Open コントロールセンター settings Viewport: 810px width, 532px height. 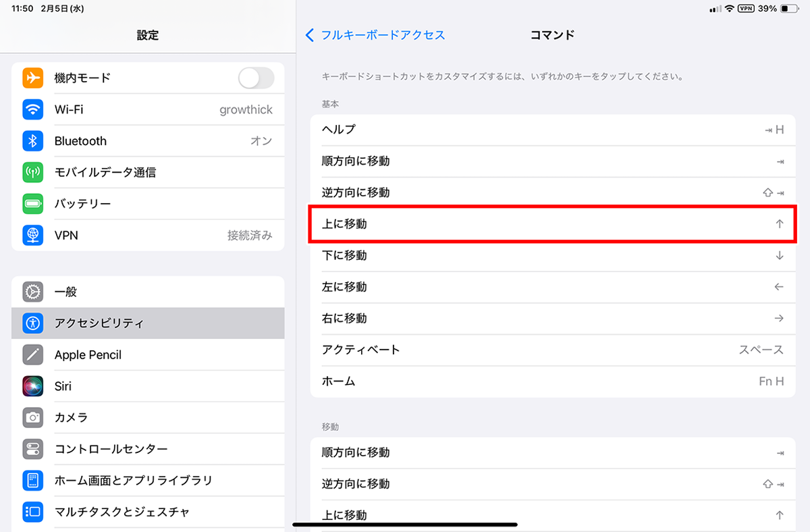click(x=148, y=449)
